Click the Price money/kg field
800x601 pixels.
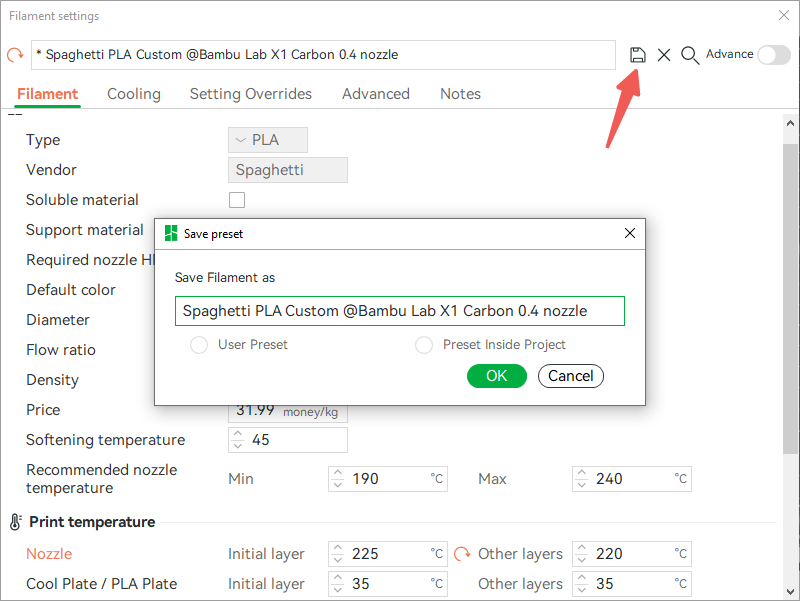click(x=288, y=413)
